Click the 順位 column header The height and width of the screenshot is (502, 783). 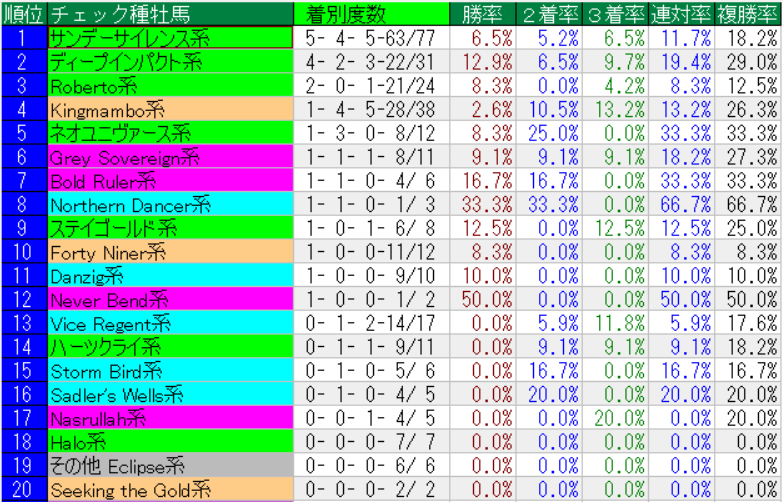[22, 13]
